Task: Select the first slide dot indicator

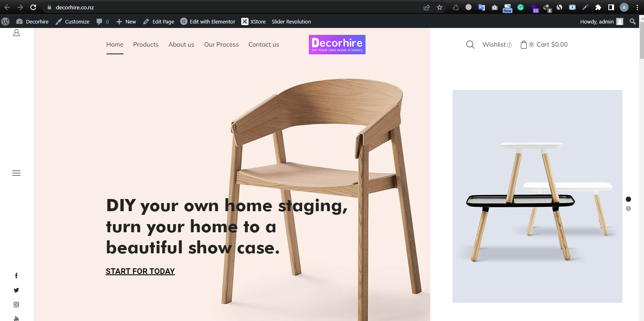Action: [628, 199]
